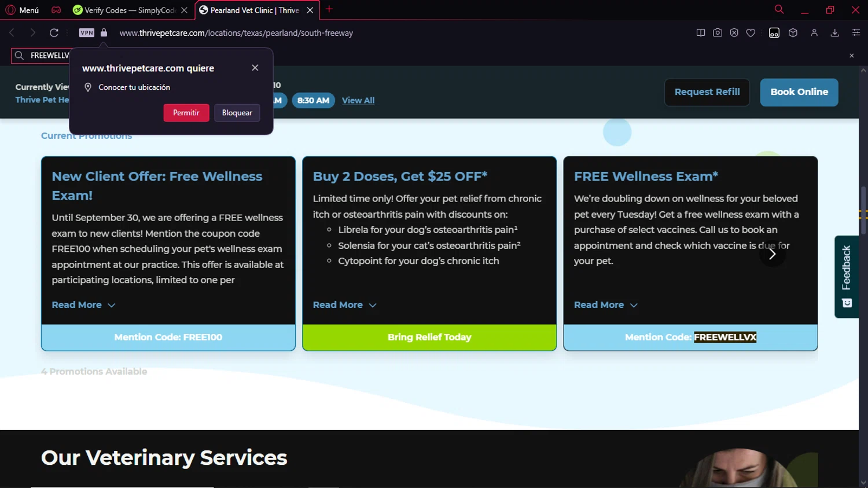Image resolution: width=868 pixels, height=488 pixels.
Task: Close the Verify Codes tab
Action: point(184,10)
